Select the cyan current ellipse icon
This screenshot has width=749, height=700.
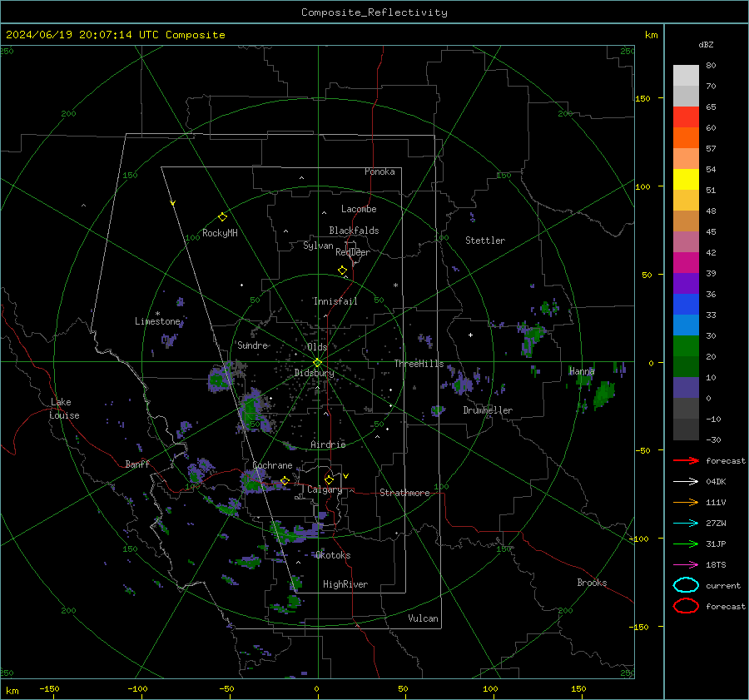point(686,585)
